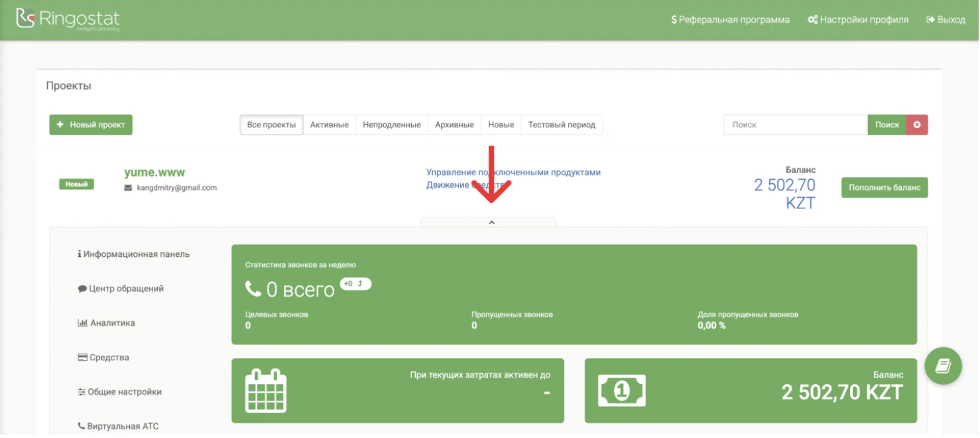
Task: Switch to the Непродленные tab
Action: point(391,125)
